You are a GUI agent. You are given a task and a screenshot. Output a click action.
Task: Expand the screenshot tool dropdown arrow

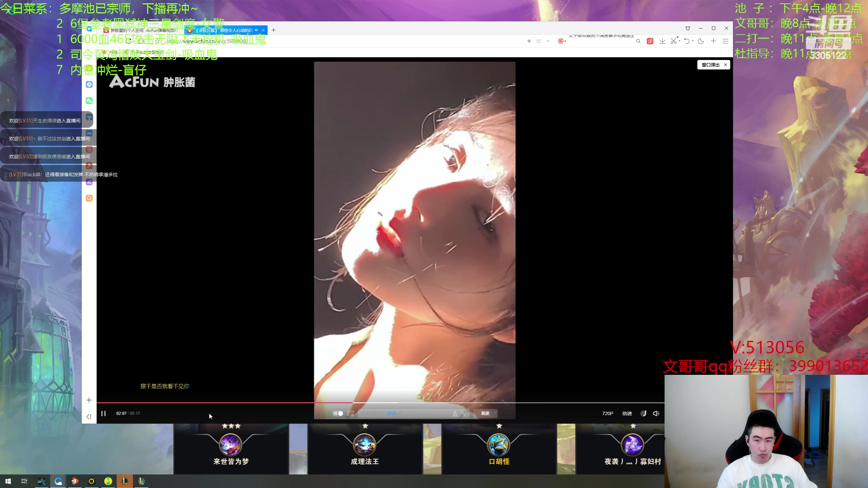[679, 41]
